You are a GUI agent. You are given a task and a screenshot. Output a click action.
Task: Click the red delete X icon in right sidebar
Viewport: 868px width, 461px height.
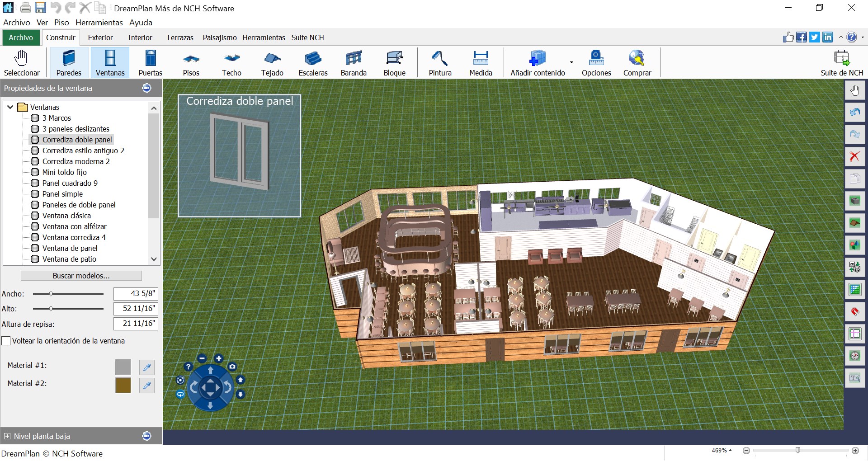coord(854,156)
